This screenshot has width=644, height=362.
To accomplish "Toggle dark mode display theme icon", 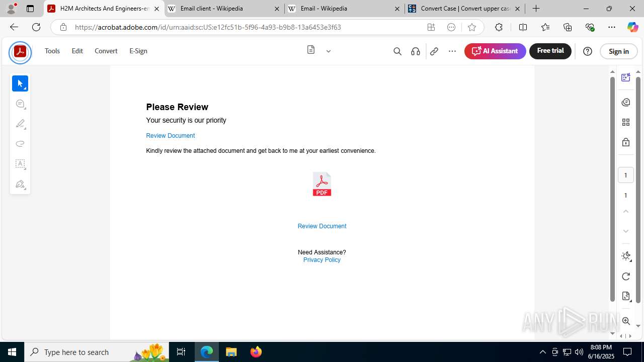I will 626,256.
